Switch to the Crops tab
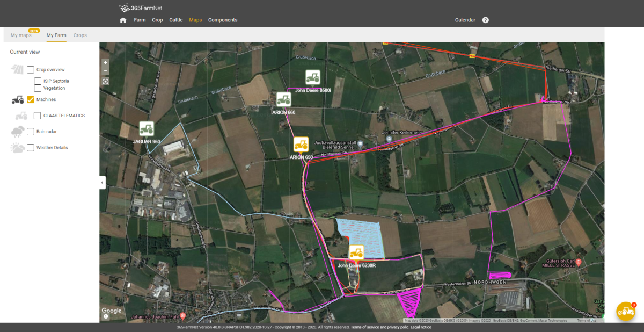This screenshot has width=644, height=332. click(x=80, y=35)
